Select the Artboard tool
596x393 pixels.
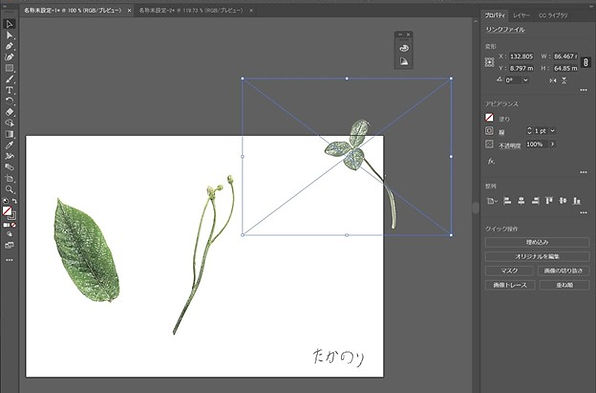pyautogui.click(x=10, y=179)
